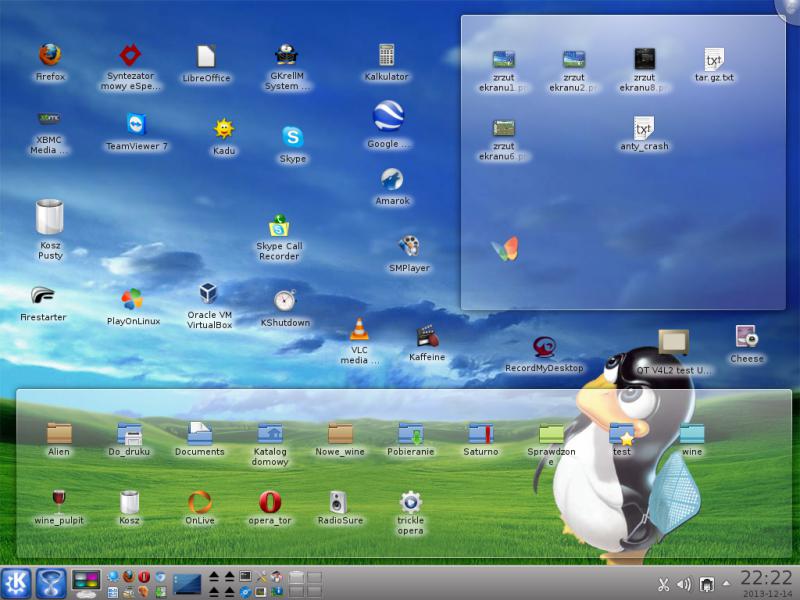Open TeamViewer 7 from the desktop
This screenshot has width=800, height=600.
(x=136, y=124)
